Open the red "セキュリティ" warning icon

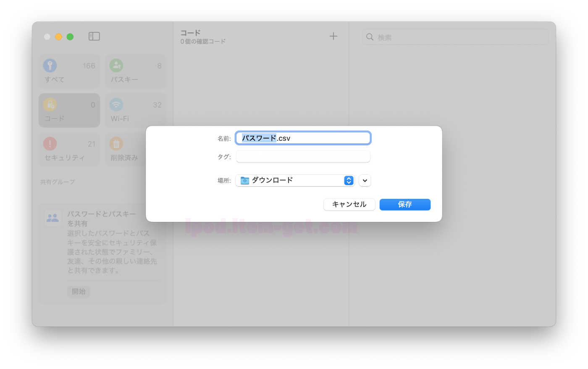click(x=50, y=144)
